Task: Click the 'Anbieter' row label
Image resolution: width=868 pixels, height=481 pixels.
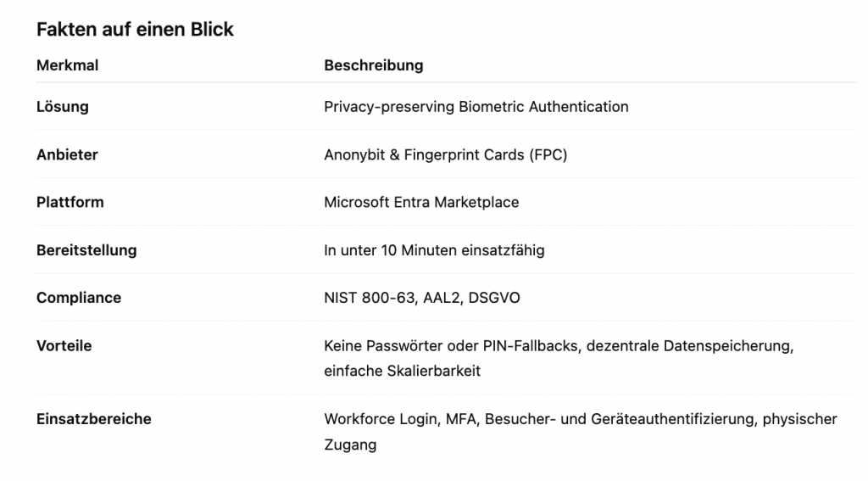Action: click(67, 155)
